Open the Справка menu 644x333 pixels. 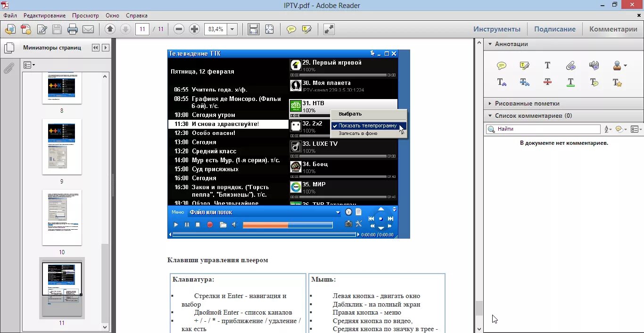137,16
